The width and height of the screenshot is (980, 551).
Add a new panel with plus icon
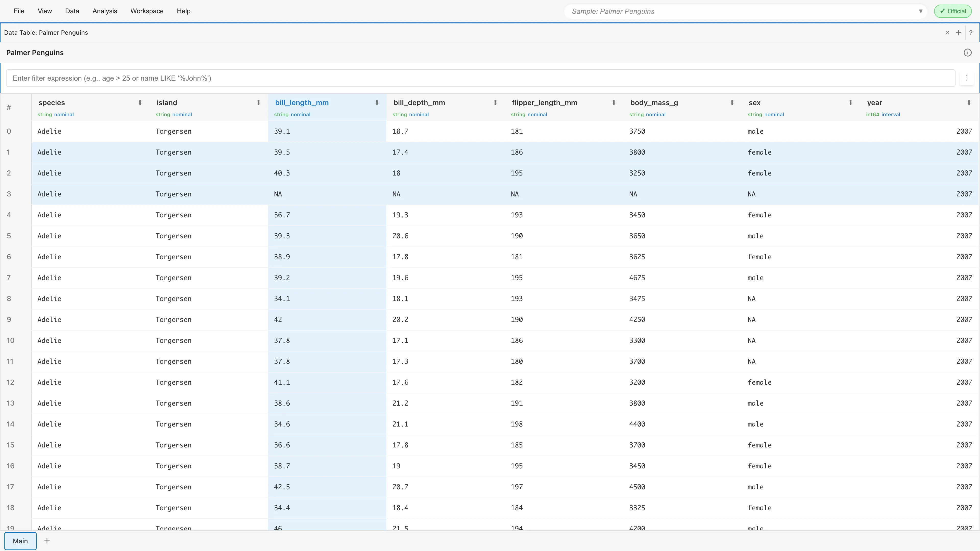958,33
